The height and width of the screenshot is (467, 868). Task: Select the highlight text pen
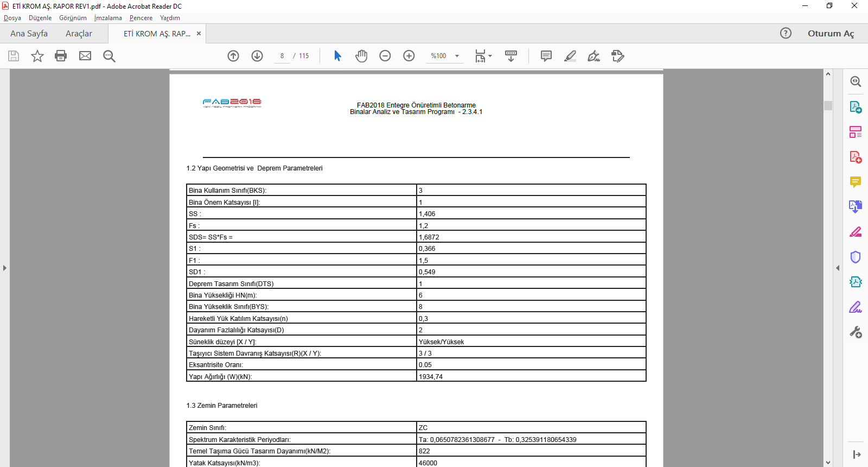point(570,56)
